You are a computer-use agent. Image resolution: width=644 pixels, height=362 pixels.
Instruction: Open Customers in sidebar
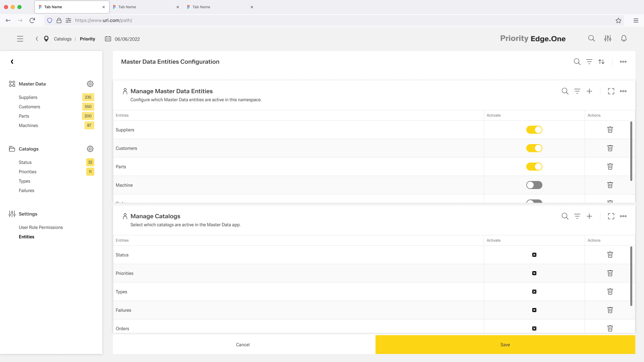[x=30, y=107]
